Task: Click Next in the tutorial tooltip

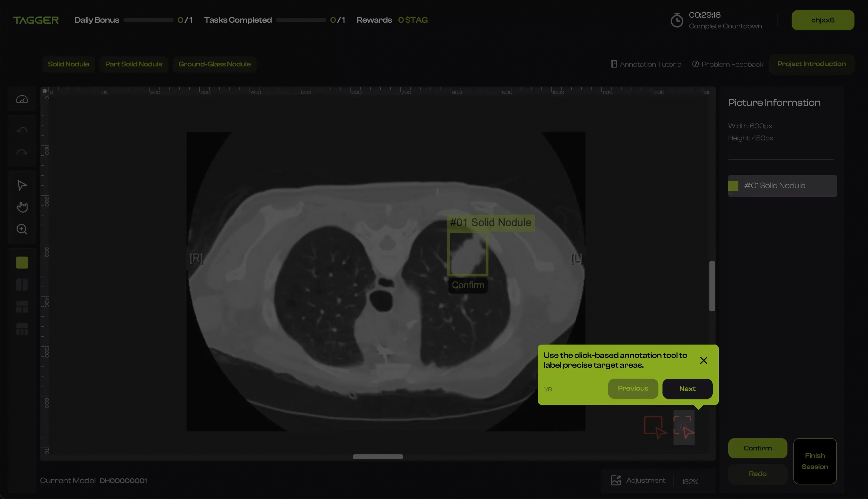Action: pos(687,389)
